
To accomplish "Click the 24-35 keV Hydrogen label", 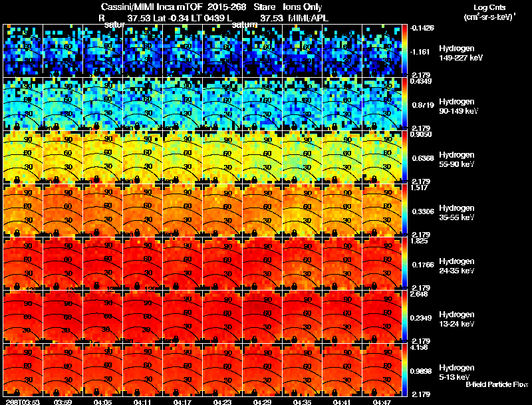I will (457, 266).
